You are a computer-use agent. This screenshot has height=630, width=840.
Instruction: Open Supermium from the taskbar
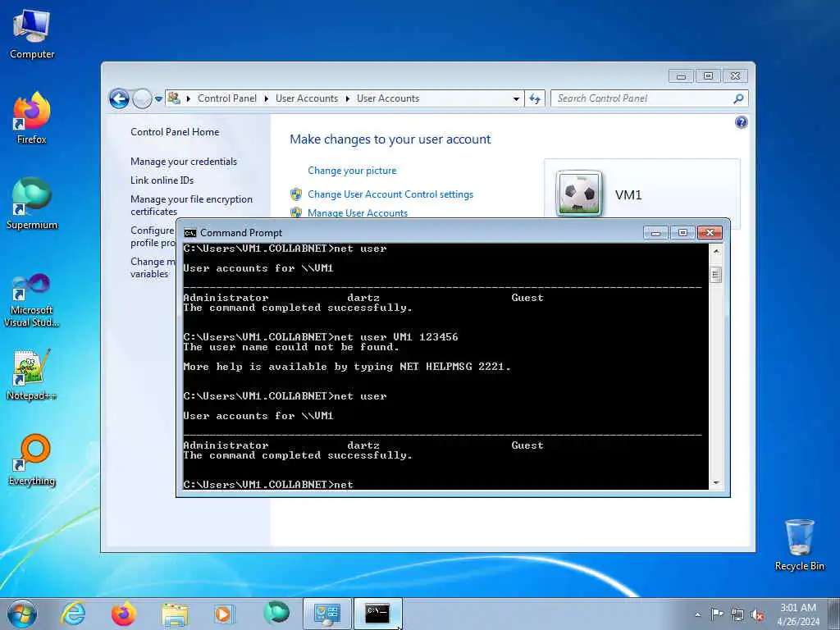coord(276,613)
